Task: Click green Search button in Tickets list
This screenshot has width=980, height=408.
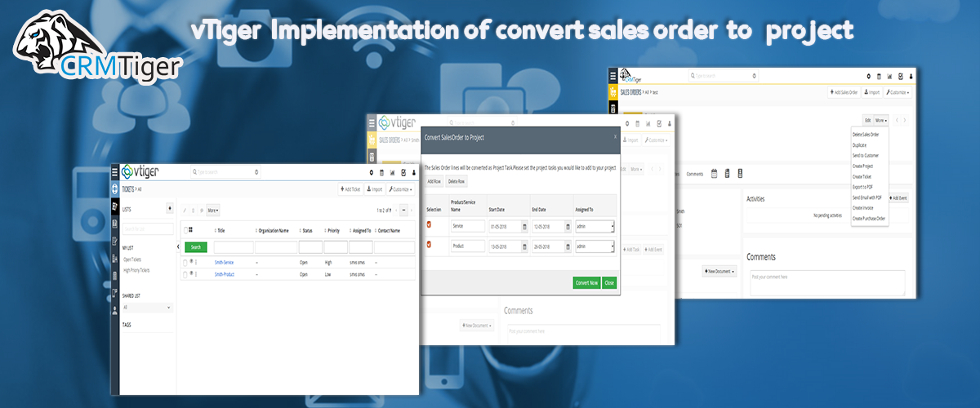Action: pos(196,247)
